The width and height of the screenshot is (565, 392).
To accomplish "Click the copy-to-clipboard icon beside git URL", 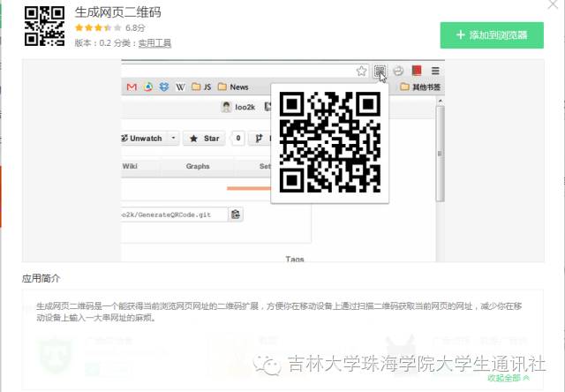I will tap(236, 215).
